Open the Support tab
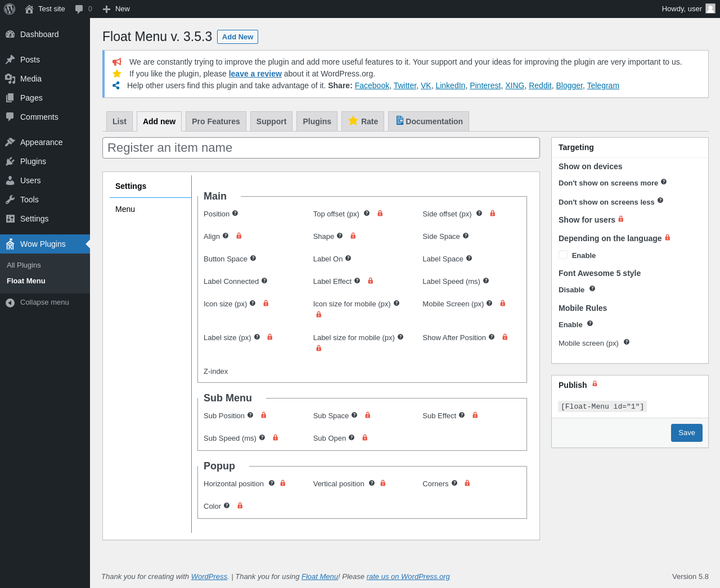The image size is (720, 588). tap(271, 121)
